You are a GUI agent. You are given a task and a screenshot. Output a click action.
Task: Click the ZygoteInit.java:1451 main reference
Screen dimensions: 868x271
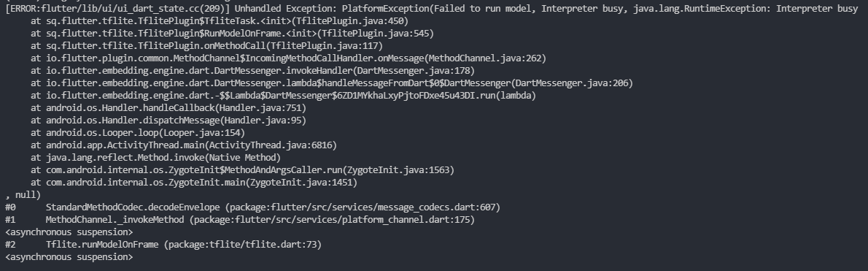coord(301,183)
